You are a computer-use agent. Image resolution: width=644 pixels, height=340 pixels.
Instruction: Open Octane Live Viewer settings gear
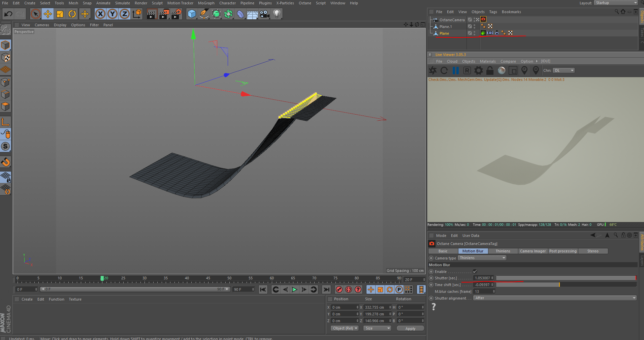click(x=478, y=70)
